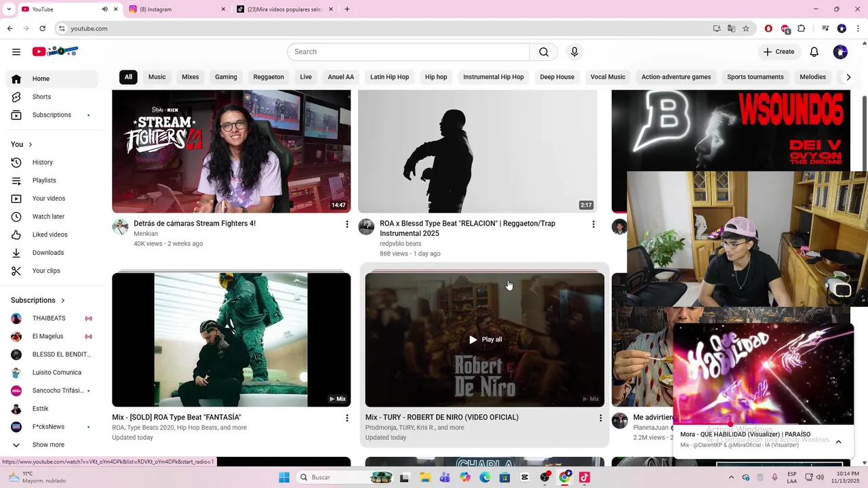Expand the Subscriptions section heading

[x=38, y=300]
